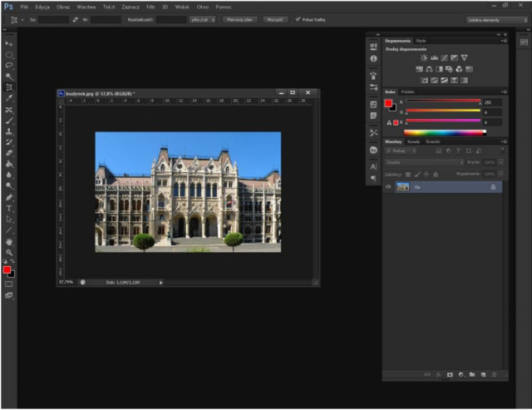The image size is (532, 410).
Task: Toggle Quick Mask mode
Action: click(x=9, y=284)
